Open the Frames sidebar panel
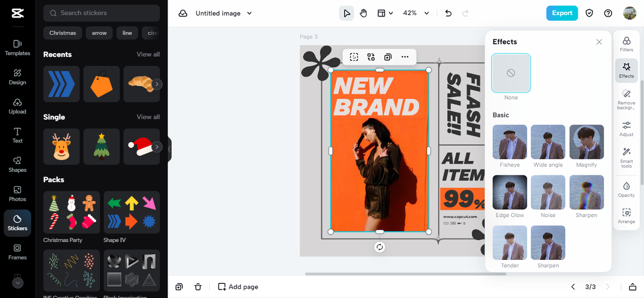The width and height of the screenshot is (644, 298). 18,252
